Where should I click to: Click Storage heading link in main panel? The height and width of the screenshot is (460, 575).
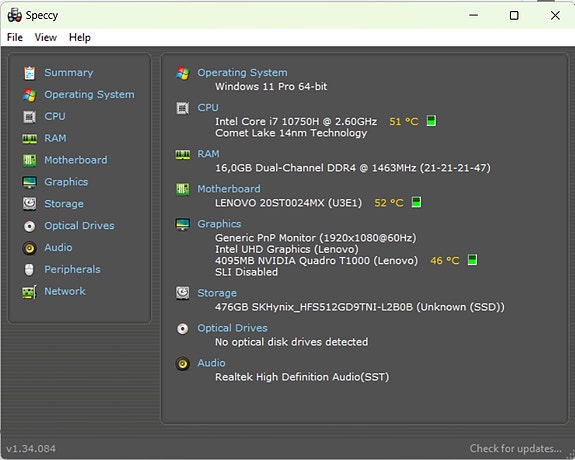click(x=217, y=293)
